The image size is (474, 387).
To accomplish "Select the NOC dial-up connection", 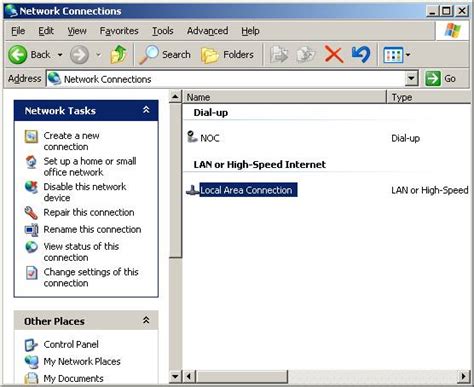I will 210,138.
